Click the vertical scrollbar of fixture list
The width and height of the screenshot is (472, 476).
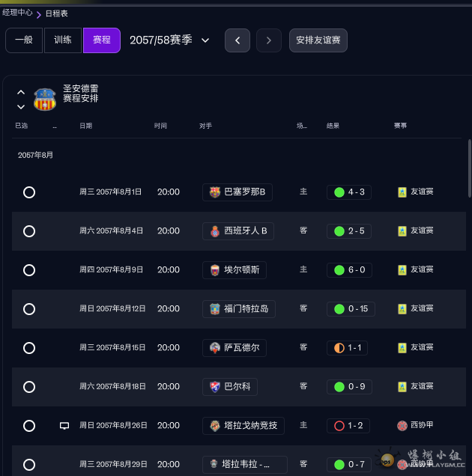(469, 168)
